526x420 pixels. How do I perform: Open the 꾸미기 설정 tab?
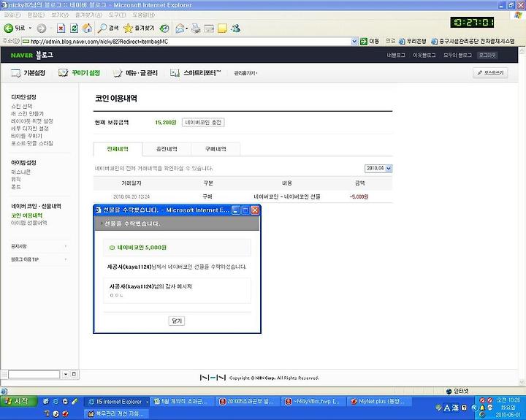click(x=80, y=73)
